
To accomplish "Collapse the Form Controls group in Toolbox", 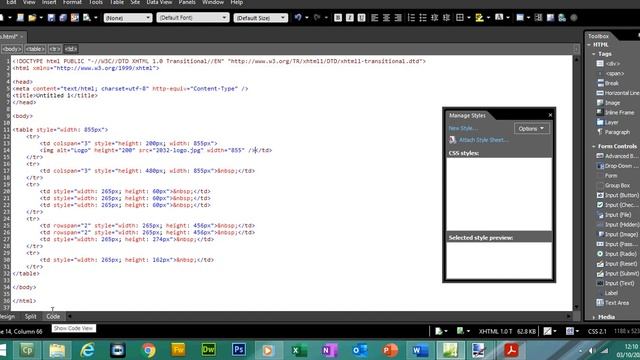I will pos(594,146).
